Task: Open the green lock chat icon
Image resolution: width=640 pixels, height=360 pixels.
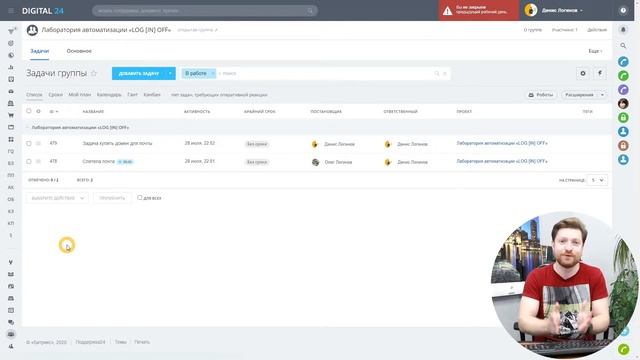Action: pyautogui.click(x=623, y=118)
